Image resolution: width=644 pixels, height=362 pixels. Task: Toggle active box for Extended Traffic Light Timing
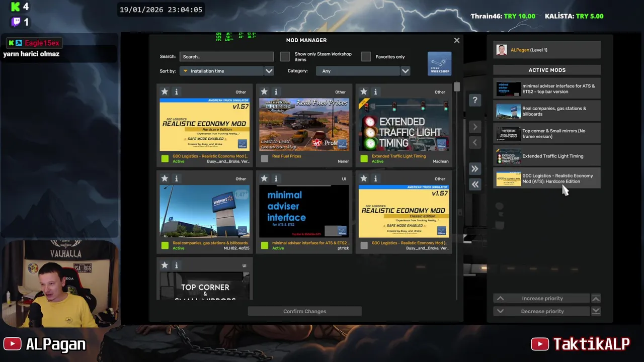pyautogui.click(x=364, y=159)
